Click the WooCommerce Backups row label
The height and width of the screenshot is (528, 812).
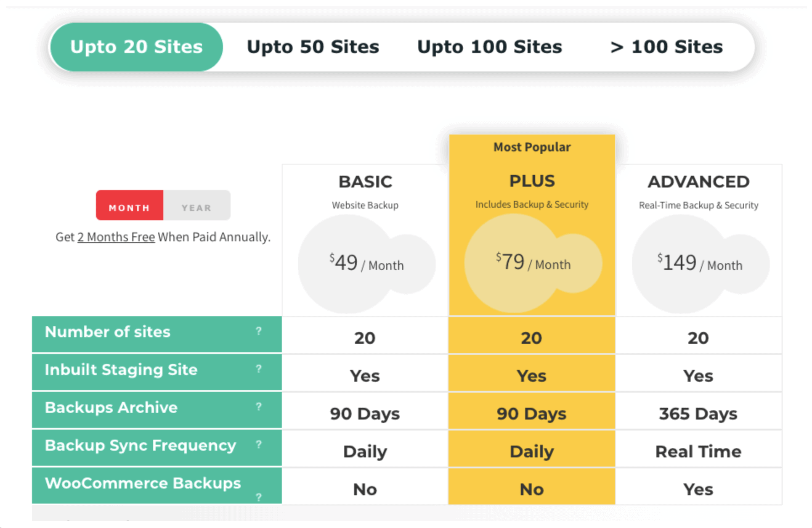(x=143, y=483)
